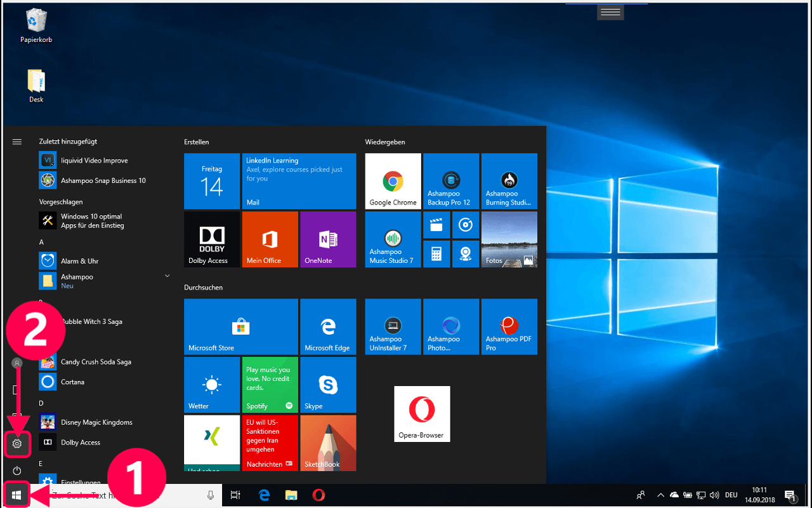
Task: Open Ashampoo Photo tile
Action: tap(451, 326)
